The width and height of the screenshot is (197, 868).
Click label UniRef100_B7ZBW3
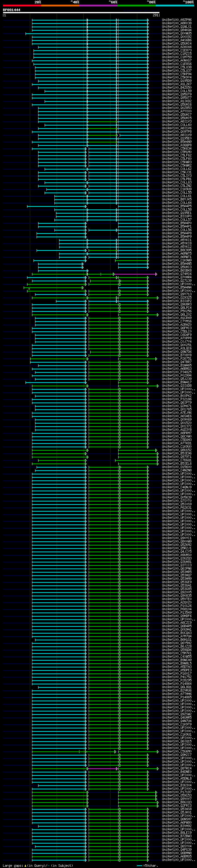pyautogui.click(x=177, y=836)
